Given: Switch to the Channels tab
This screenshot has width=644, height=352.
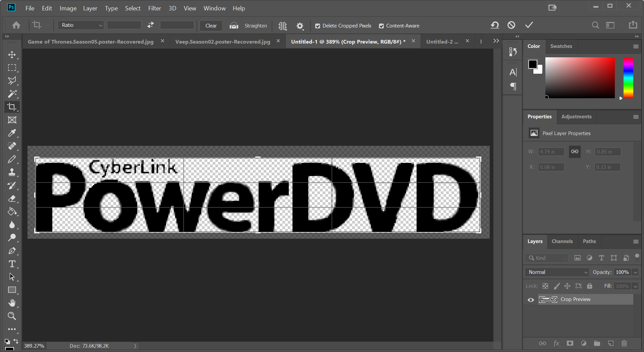Looking at the screenshot, I should click(562, 241).
